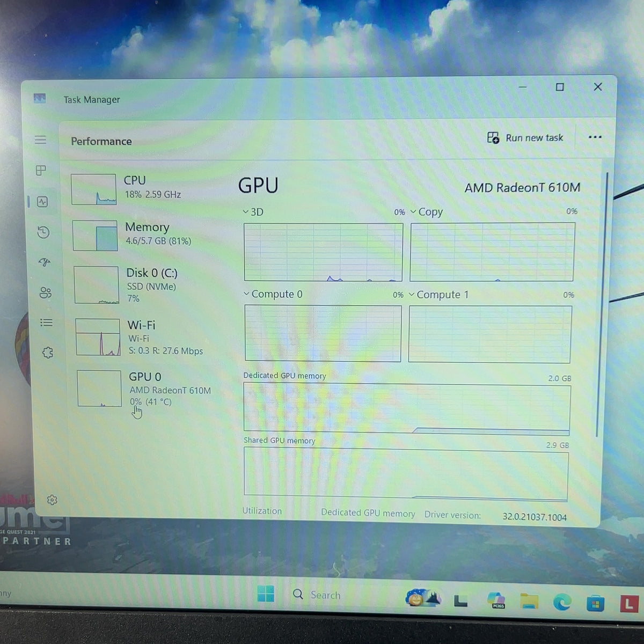644x644 pixels.
Task: Open the Task View taskbar icon
Action: coord(460,601)
